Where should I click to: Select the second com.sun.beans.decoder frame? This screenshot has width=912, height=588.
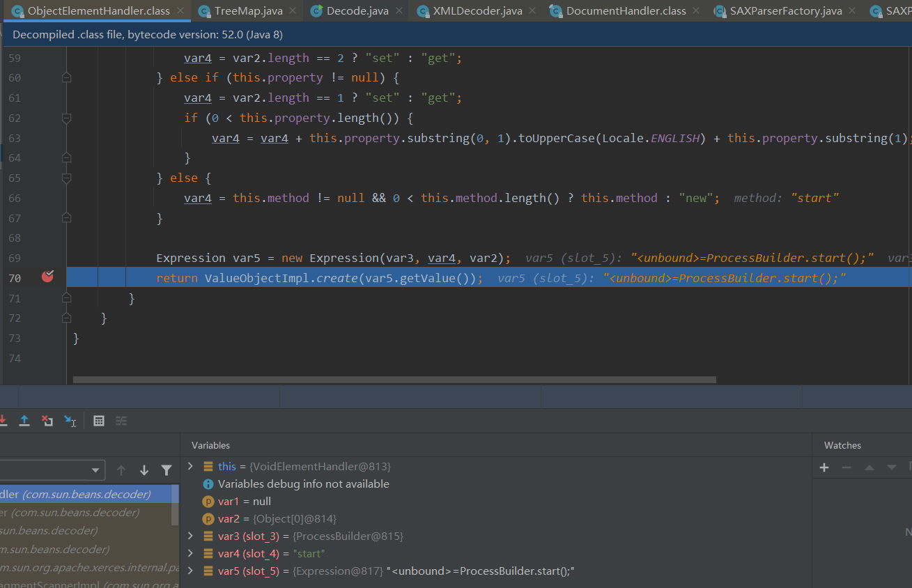pyautogui.click(x=85, y=512)
